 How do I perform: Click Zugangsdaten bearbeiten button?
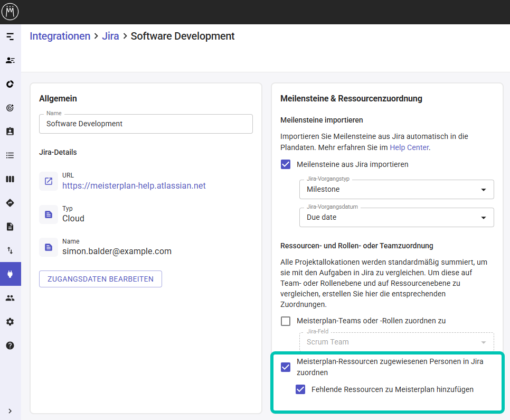pos(100,279)
